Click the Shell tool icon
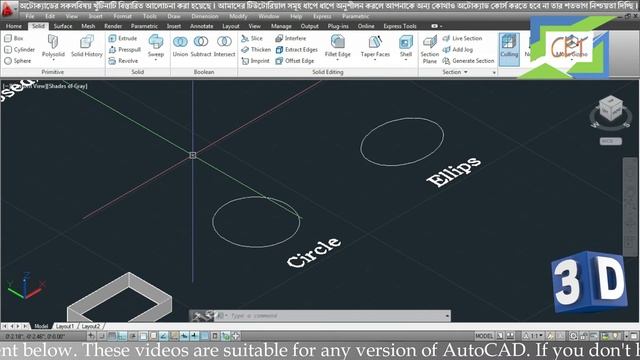 pyautogui.click(x=406, y=42)
